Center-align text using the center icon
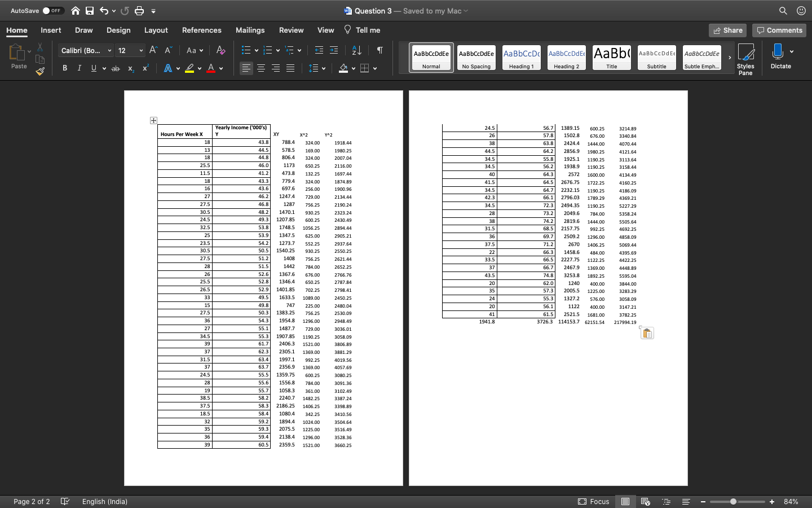 261,68
